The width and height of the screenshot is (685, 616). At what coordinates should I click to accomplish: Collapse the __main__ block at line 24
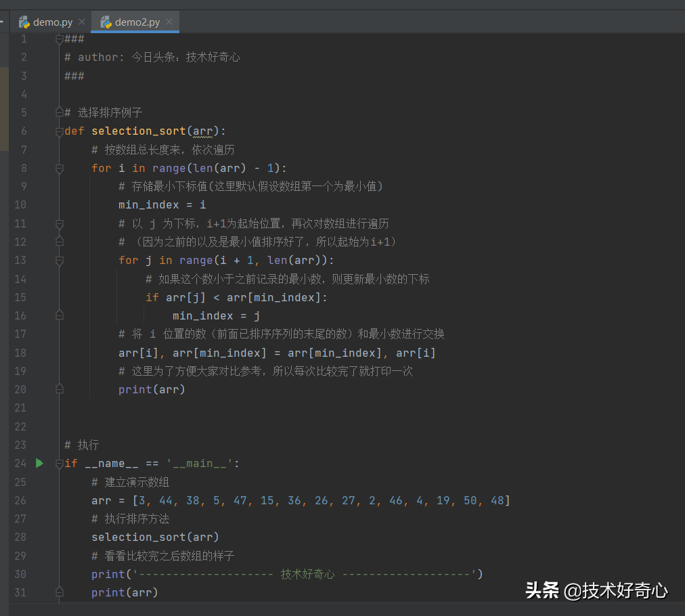pyautogui.click(x=60, y=464)
